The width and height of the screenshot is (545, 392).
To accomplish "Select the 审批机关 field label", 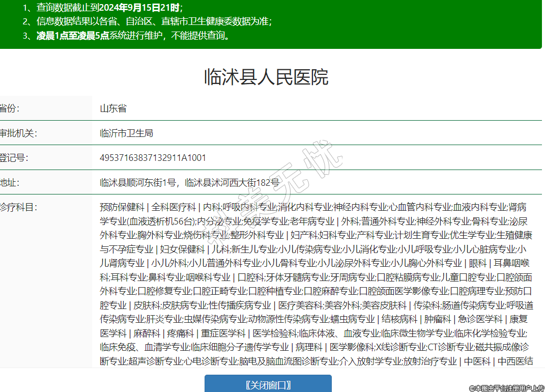I will (18, 133).
